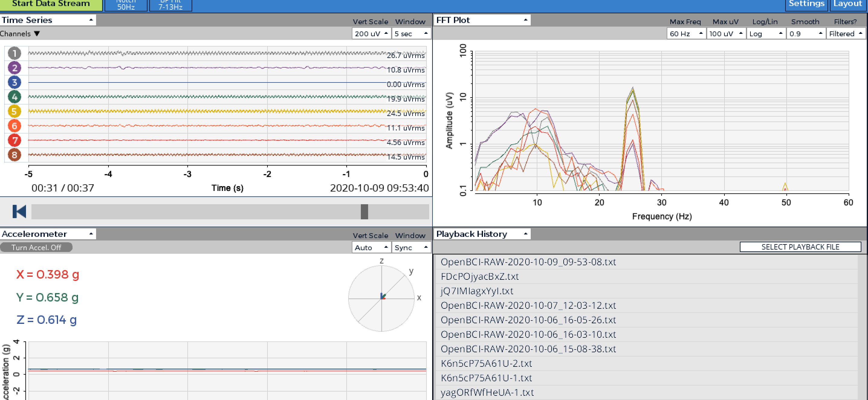868x400 pixels.
Task: Load OpenBCI-RAW-2020-10-06_16-03-10.txt playback file
Action: [x=646, y=334]
